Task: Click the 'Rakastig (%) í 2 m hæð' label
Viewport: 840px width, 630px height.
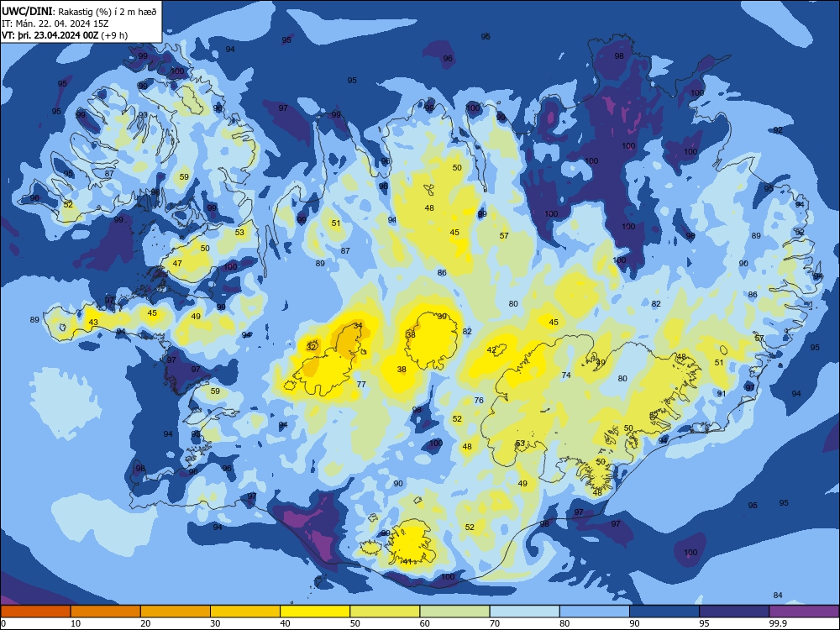Action: tap(108, 12)
